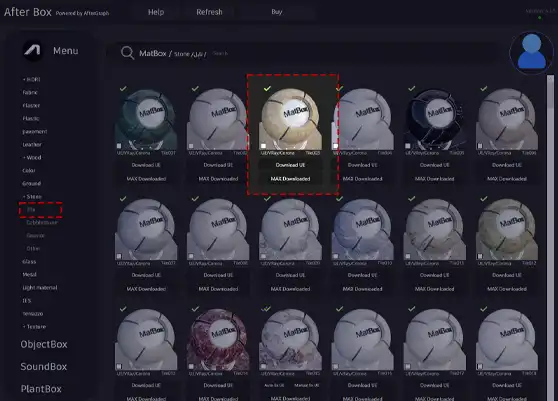Click Refresh in the top bar

(209, 12)
